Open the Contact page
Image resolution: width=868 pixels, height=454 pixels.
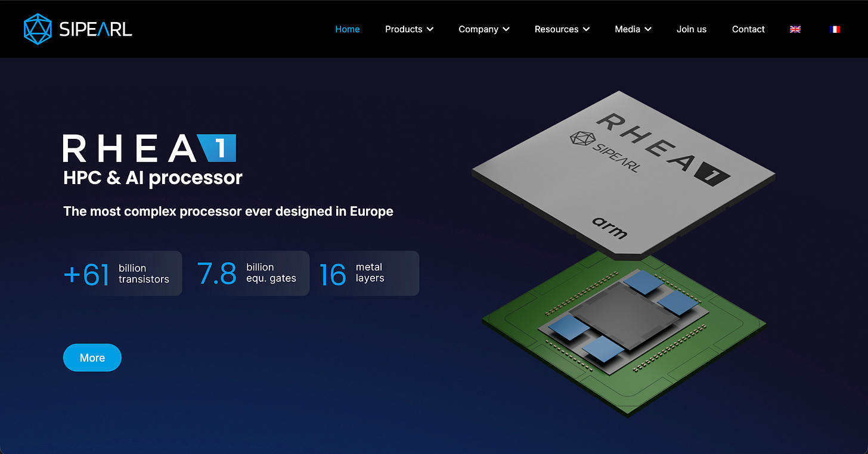pyautogui.click(x=748, y=29)
